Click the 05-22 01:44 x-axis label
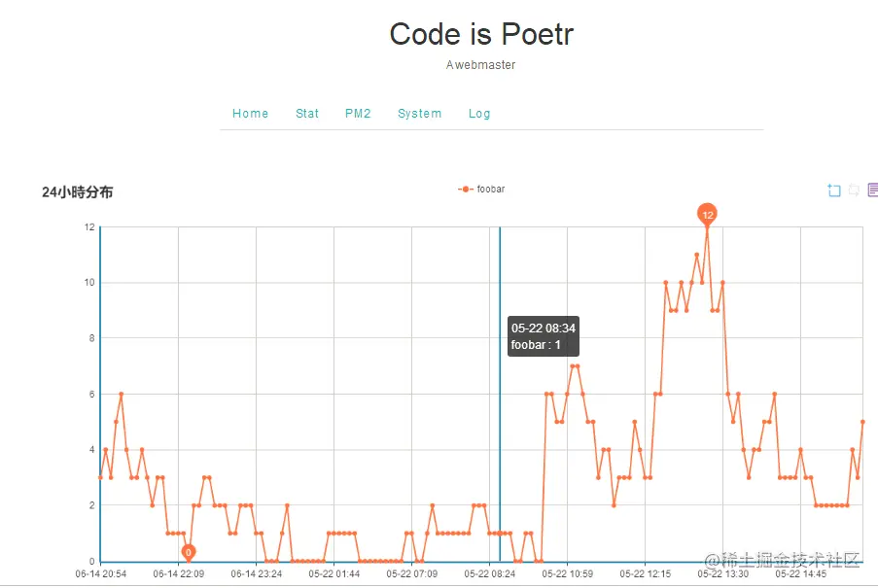This screenshot has width=878, height=588. coord(334,574)
